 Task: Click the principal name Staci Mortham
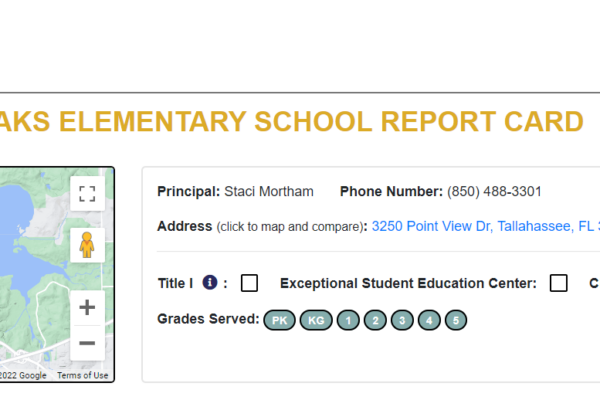tap(268, 191)
